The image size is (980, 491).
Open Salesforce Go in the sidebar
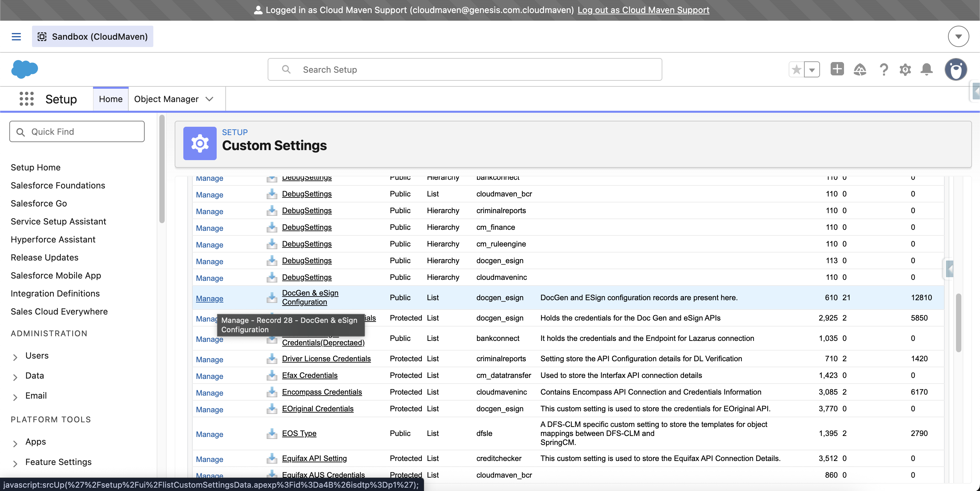[39, 203]
